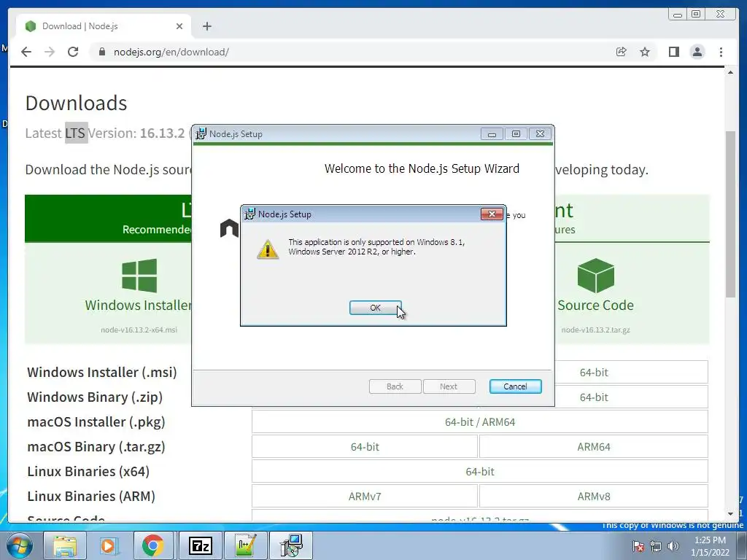Click the 64-bit link for Windows Binary (.zip)
Viewport: 747px width, 560px height.
coord(594,397)
